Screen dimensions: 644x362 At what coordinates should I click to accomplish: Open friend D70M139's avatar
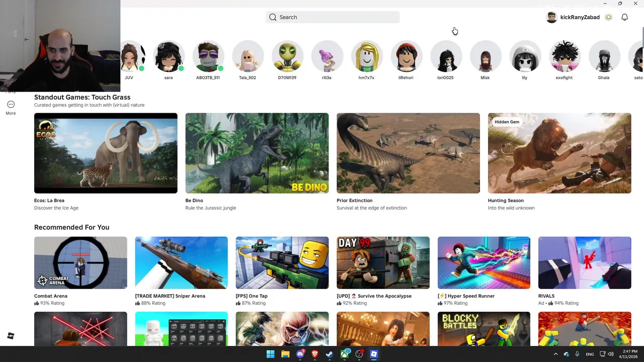287,56
